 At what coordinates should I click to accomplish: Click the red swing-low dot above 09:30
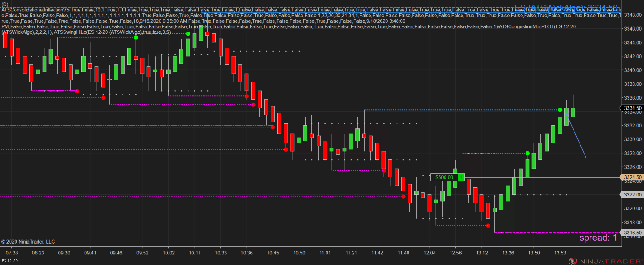[x=77, y=91]
